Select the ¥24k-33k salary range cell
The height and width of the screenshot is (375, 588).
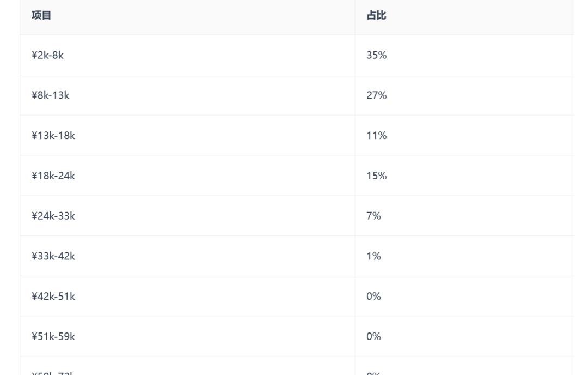[x=53, y=216]
